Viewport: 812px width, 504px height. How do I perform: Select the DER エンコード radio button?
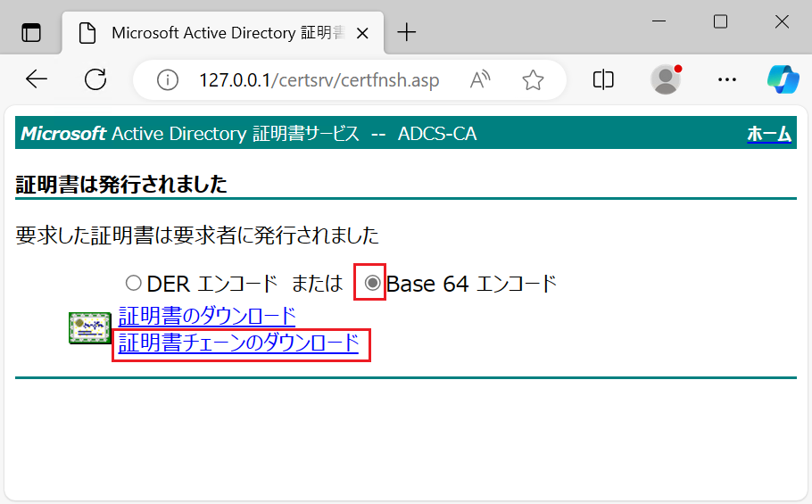pos(133,283)
